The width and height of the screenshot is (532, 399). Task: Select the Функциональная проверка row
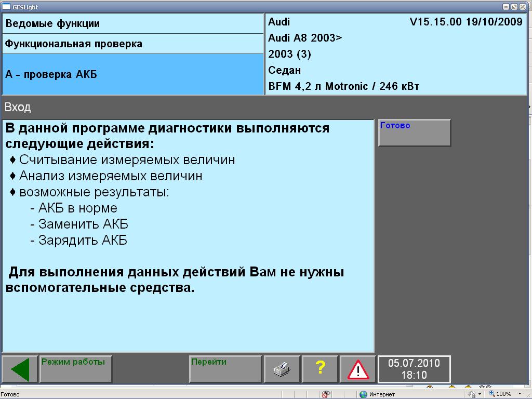(133, 44)
